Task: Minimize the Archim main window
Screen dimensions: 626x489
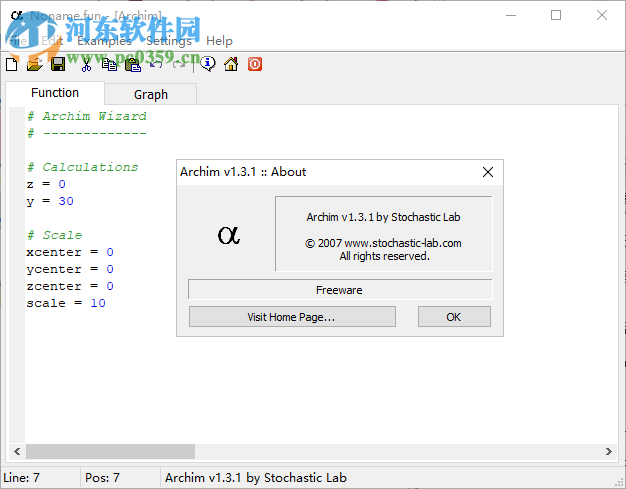Action: tap(511, 16)
